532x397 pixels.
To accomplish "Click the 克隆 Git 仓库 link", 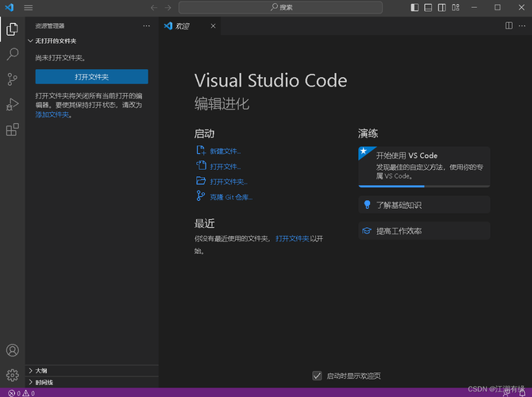I will (230, 196).
